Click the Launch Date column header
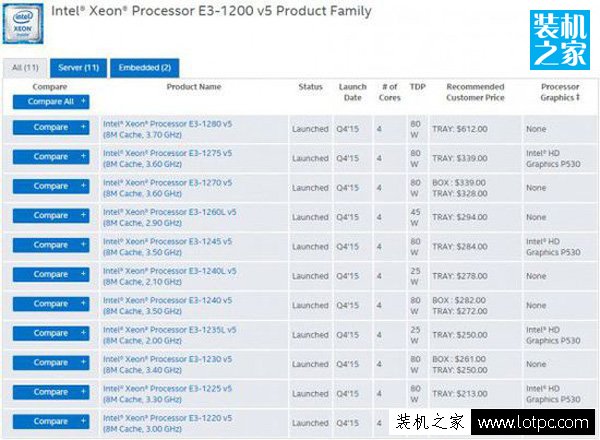Viewport: 600px width, 440px height. pos(353,92)
